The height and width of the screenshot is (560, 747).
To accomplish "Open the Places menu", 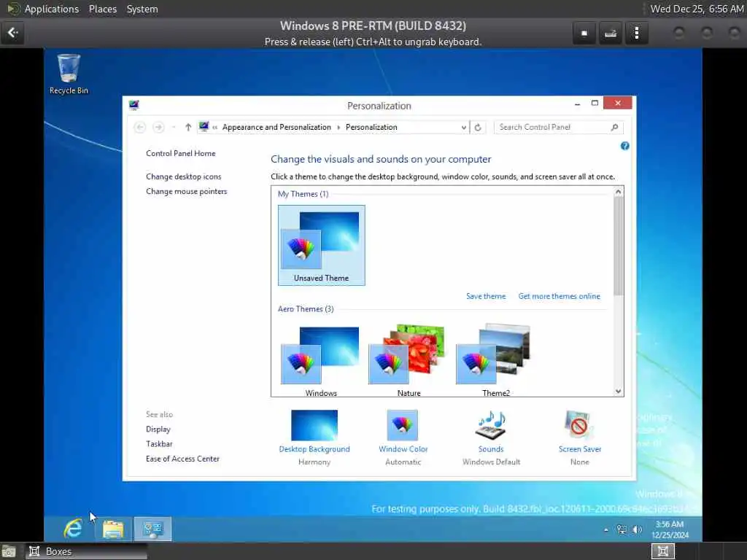I will 103,9.
